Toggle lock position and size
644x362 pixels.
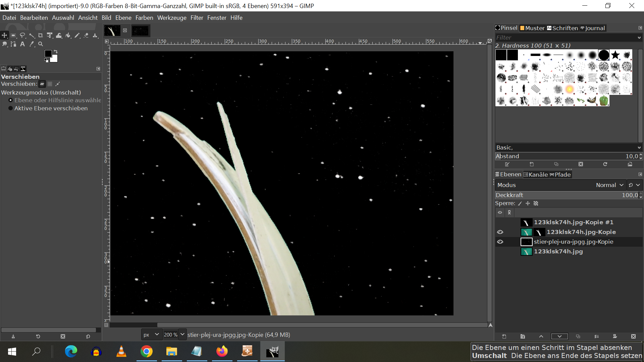(x=528, y=203)
